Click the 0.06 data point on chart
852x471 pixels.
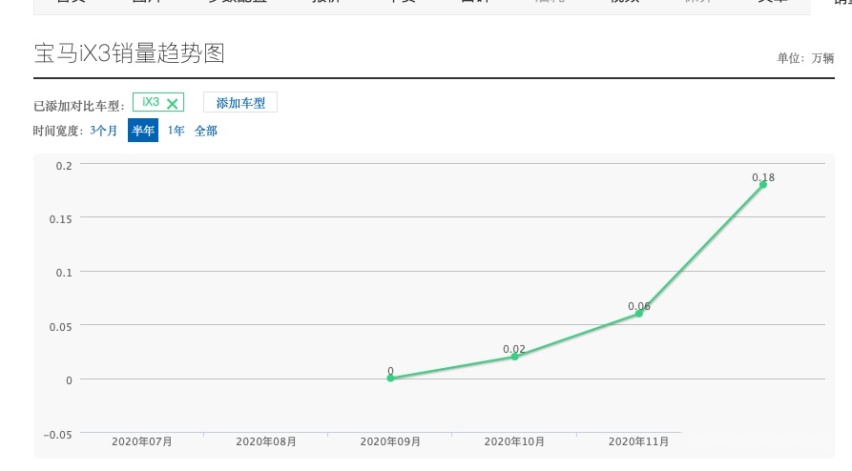click(x=639, y=313)
